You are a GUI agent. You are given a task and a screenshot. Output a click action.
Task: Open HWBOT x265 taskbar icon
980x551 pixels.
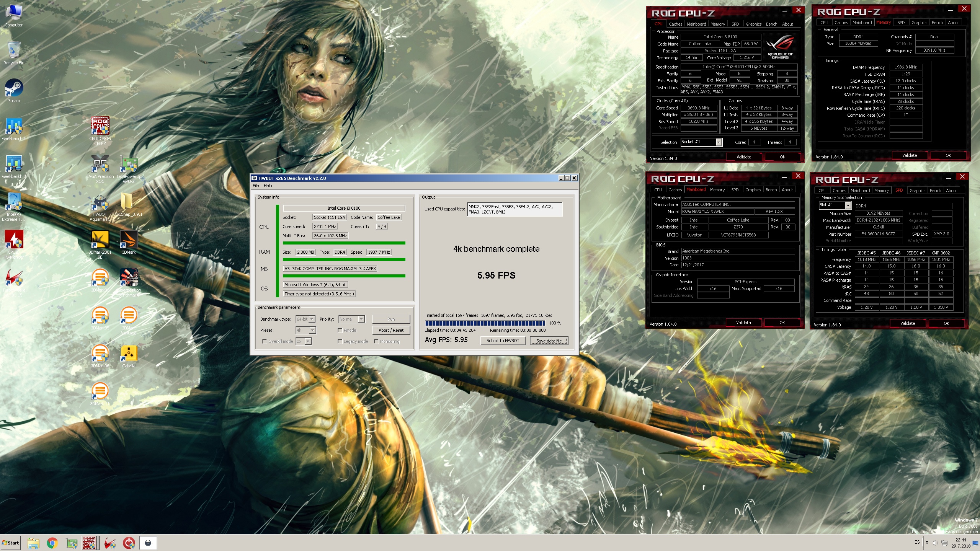point(148,543)
